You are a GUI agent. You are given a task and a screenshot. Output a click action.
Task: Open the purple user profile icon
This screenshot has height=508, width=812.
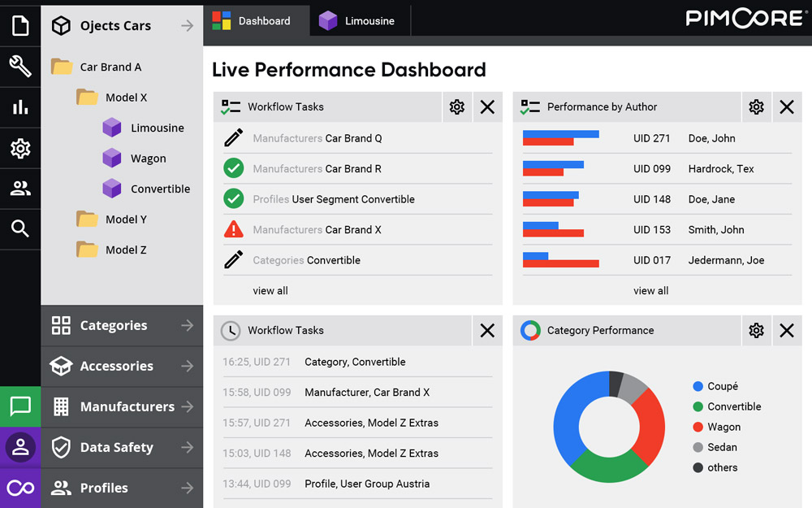[x=20, y=447]
